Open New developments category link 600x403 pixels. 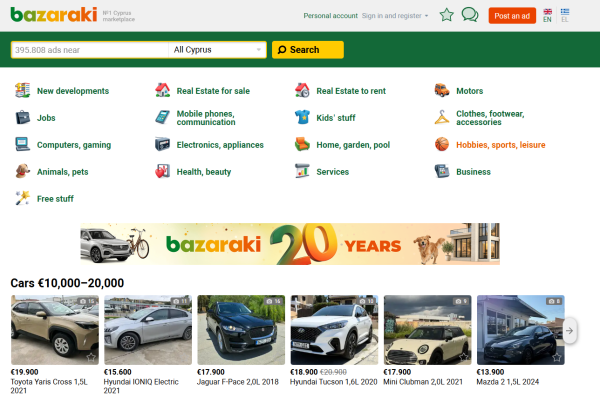coord(73,91)
